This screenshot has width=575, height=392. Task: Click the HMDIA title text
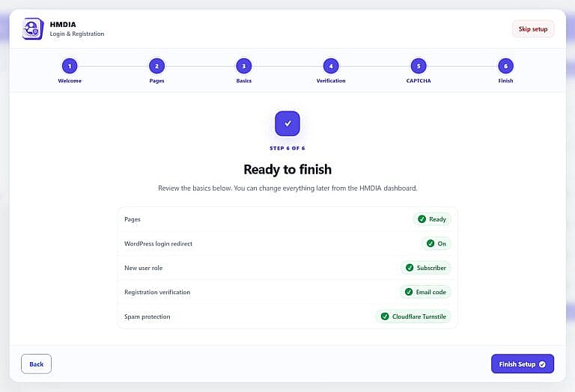(x=63, y=25)
